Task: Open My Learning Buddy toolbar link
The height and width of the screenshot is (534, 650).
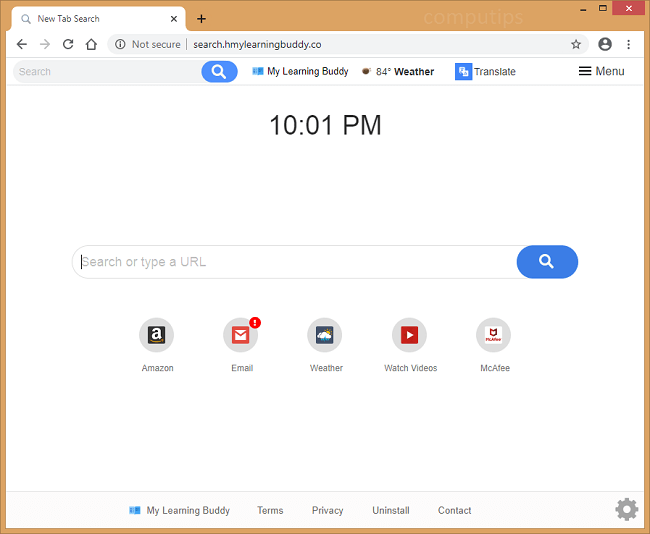Action: (301, 71)
